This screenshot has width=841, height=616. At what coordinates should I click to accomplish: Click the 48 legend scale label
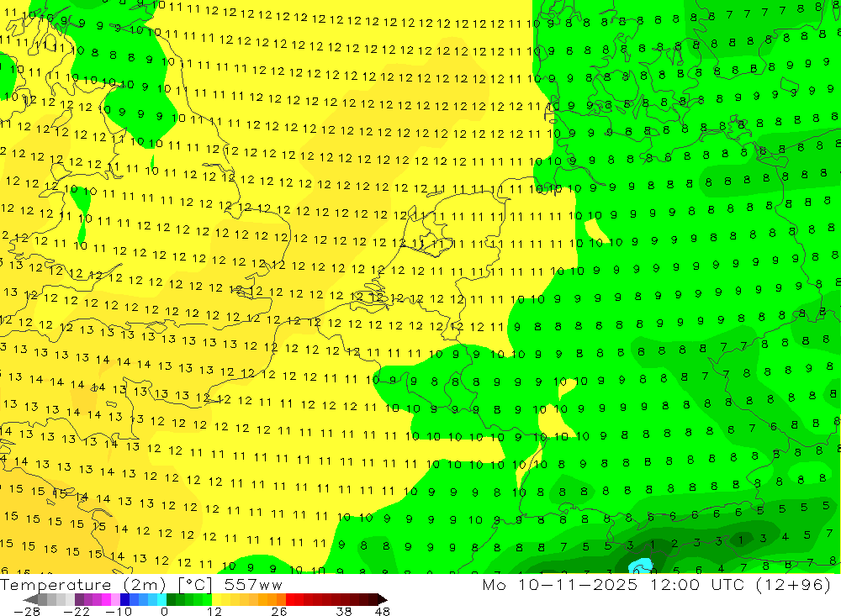383,612
